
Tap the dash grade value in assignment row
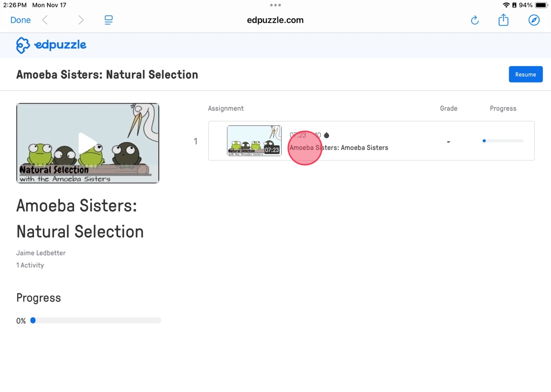tap(448, 142)
